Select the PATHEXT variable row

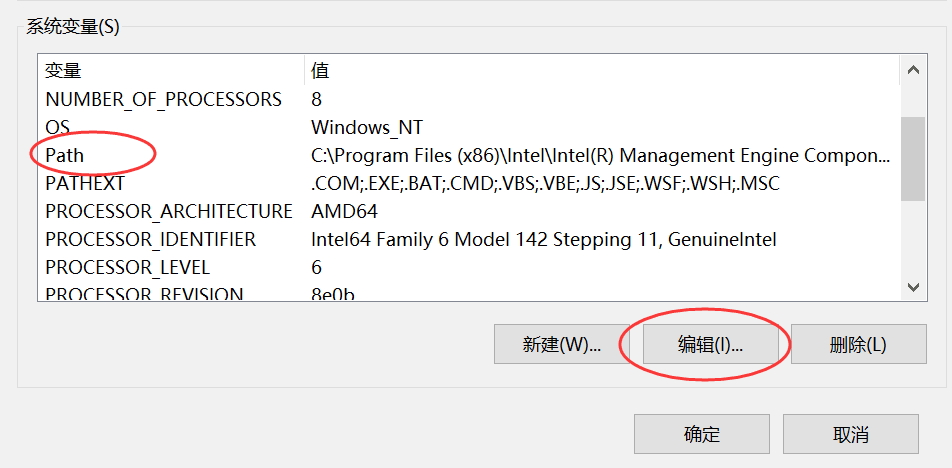point(85,184)
